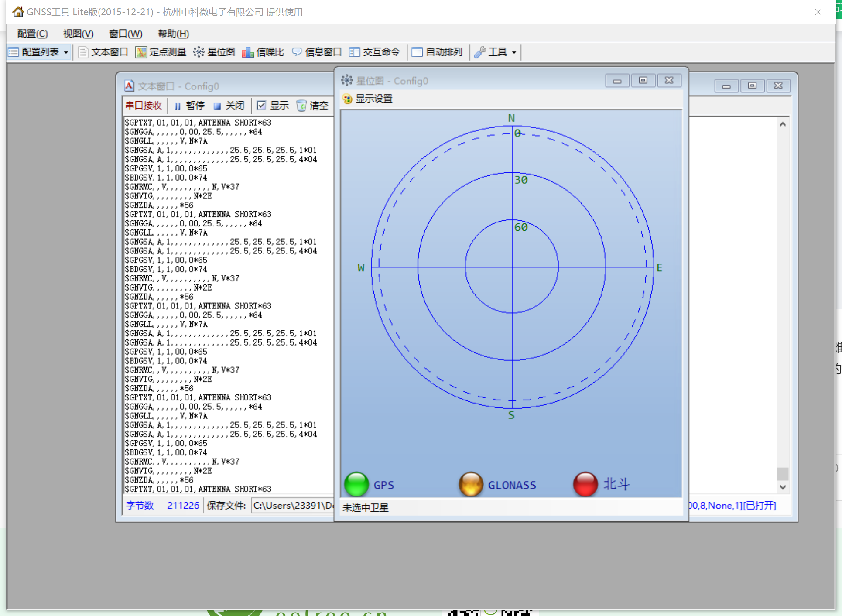Viewport: 842px width, 616px height.
Task: Expand the 工具 tools dropdown
Action: coord(514,53)
